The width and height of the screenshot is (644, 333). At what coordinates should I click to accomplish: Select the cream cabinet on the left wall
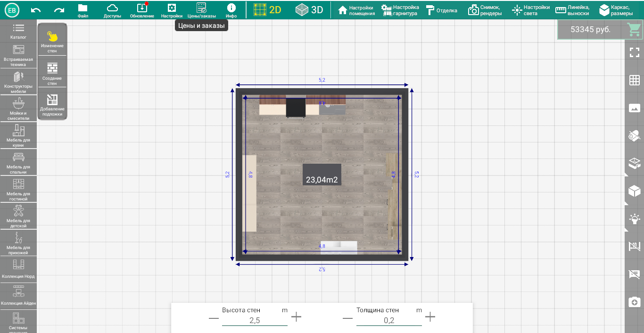pyautogui.click(x=249, y=193)
